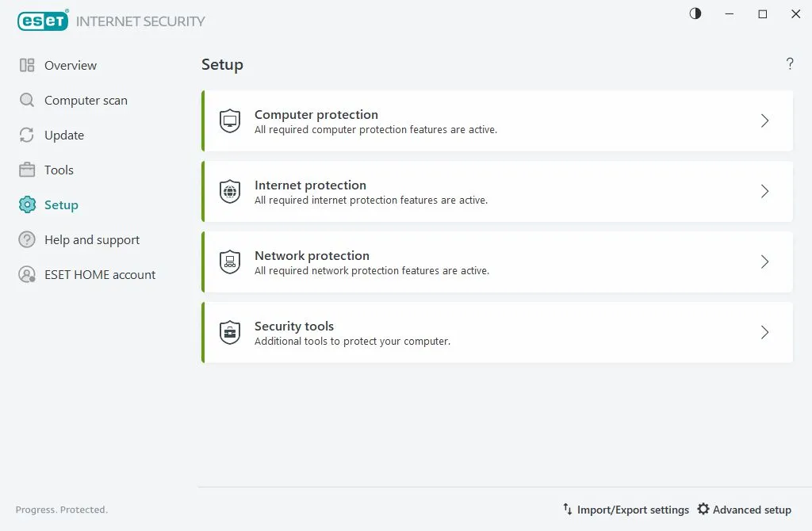Click 'All required internet protection features are active.'

click(x=371, y=201)
